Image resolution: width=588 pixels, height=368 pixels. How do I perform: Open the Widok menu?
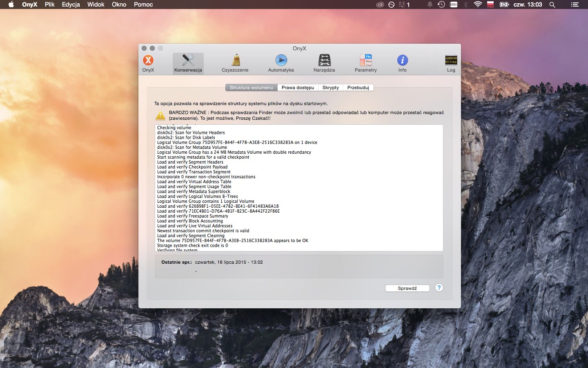96,4
